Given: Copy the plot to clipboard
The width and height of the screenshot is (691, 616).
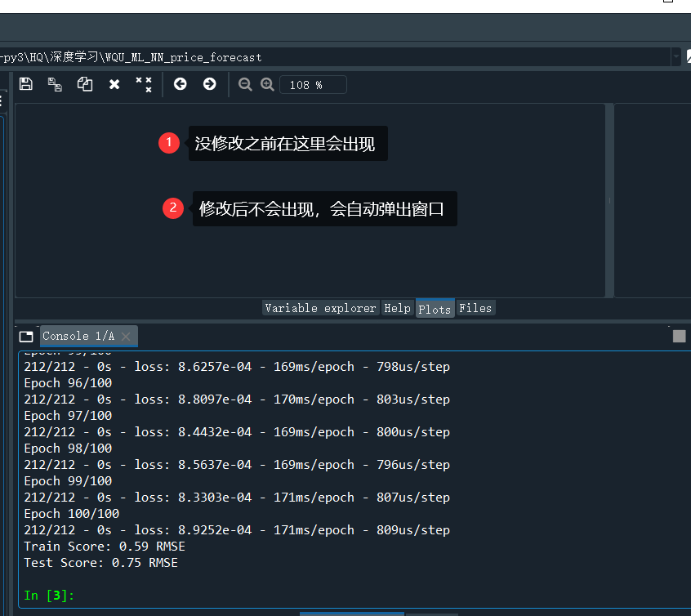Looking at the screenshot, I should 84,83.
